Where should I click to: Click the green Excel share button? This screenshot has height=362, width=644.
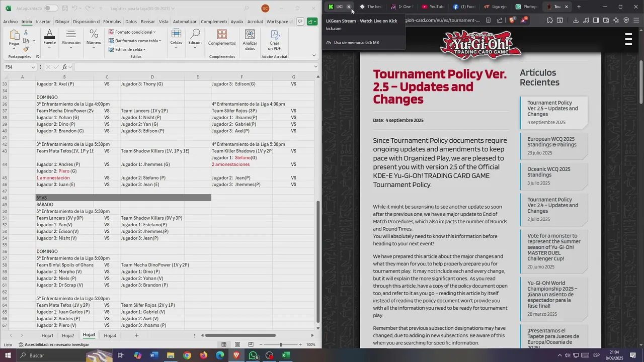[x=312, y=22]
